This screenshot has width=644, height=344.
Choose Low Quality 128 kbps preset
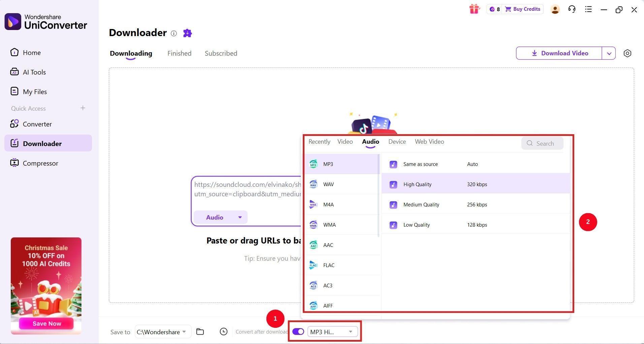click(x=476, y=225)
